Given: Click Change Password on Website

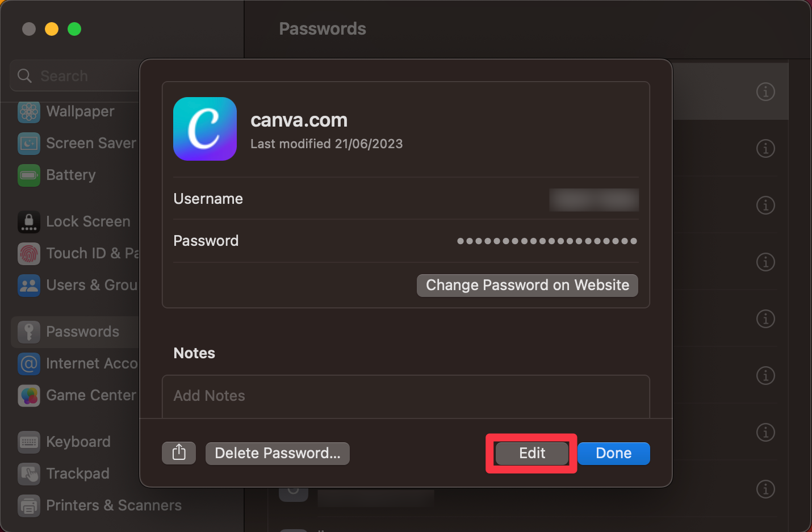Looking at the screenshot, I should coord(527,285).
